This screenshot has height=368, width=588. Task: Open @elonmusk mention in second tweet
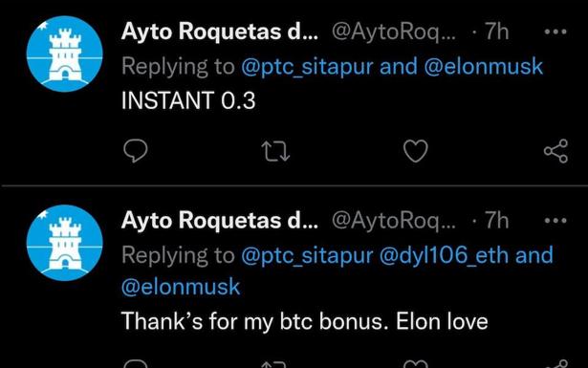(x=181, y=287)
